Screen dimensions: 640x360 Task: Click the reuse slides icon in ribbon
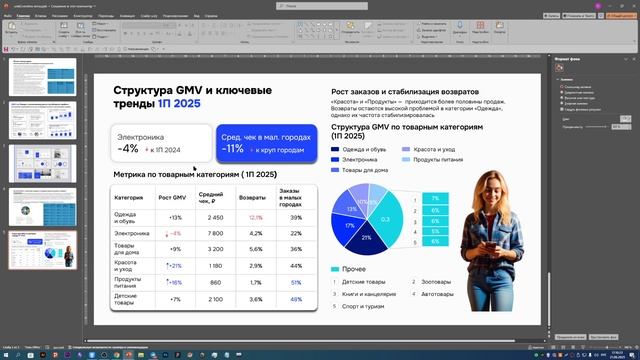coord(80,26)
